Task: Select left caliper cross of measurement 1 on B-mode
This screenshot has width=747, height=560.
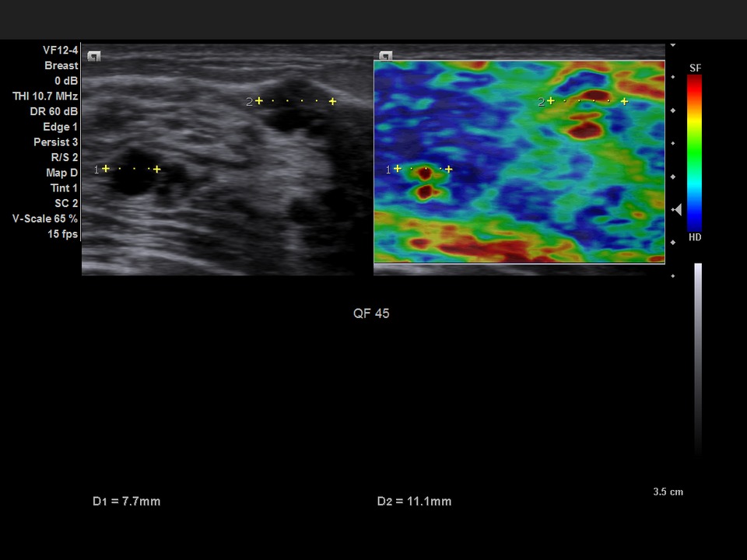Action: point(106,169)
